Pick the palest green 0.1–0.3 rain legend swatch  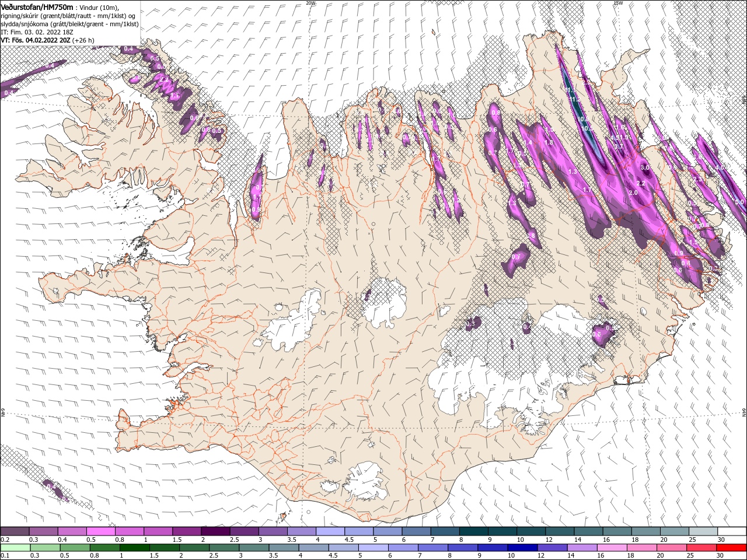(x=15, y=548)
